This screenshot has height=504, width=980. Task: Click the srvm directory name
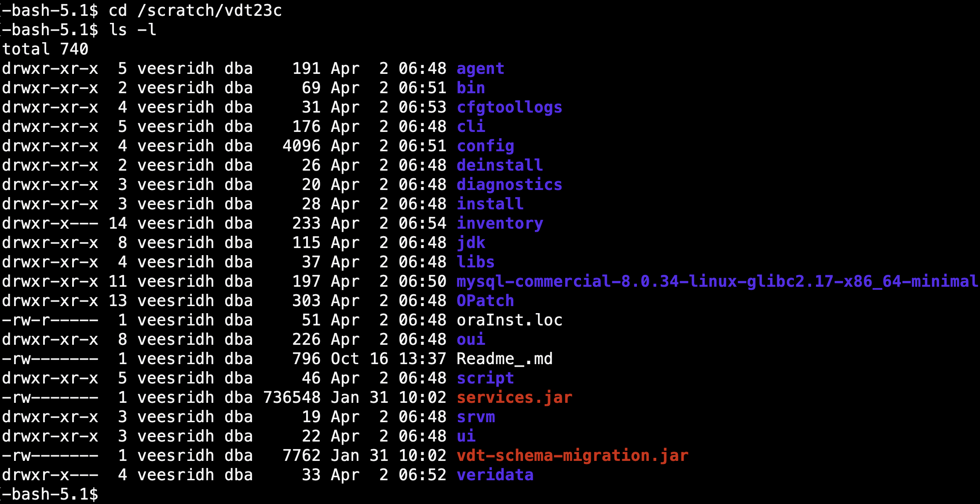coord(475,417)
